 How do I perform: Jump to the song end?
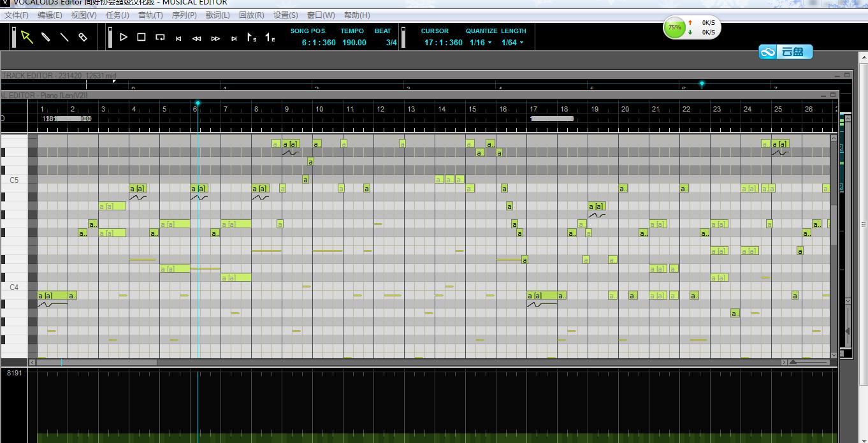[234, 38]
